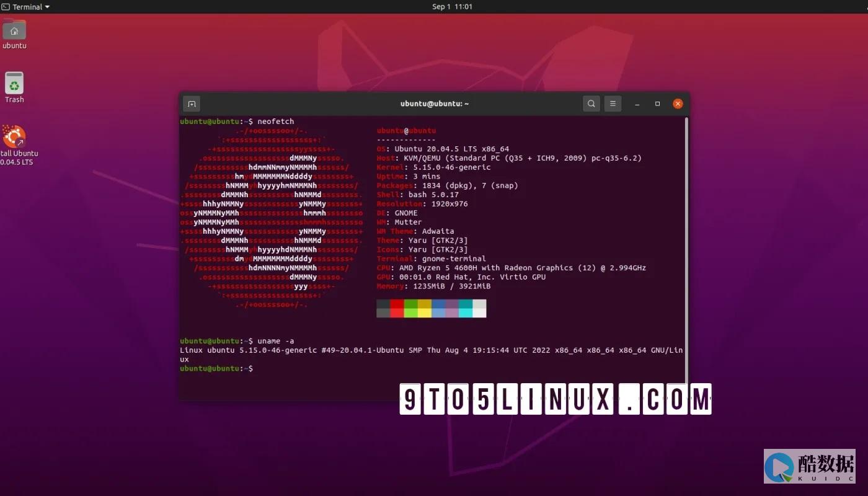Close the terminal window with orange button

point(678,104)
